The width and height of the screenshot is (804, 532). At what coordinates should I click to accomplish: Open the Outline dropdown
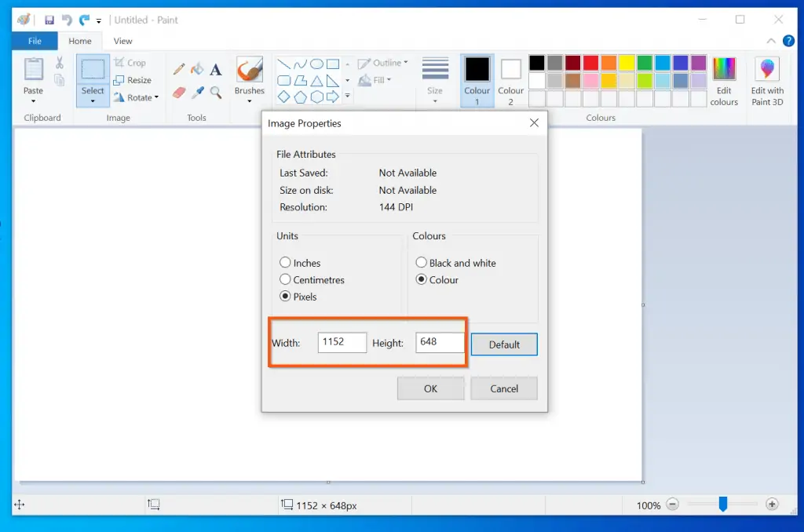[x=384, y=63]
